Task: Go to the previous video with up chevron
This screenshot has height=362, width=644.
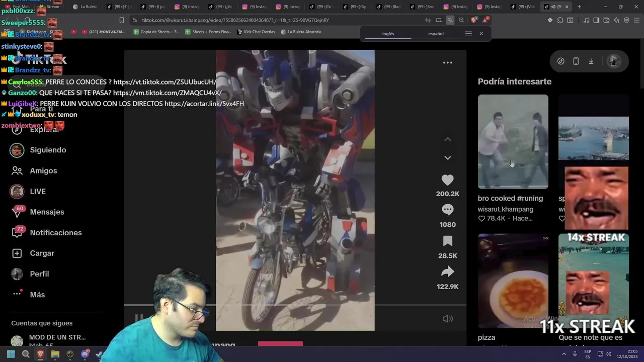Action: 447,139
